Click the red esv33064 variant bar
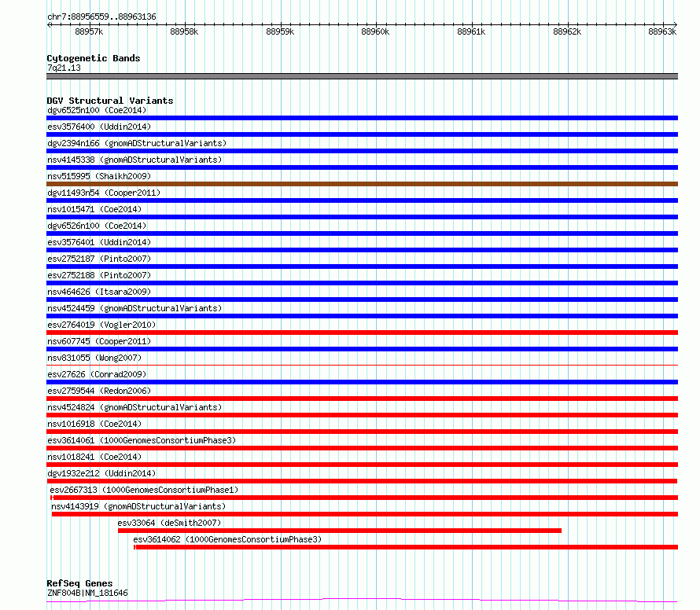 coord(340,531)
